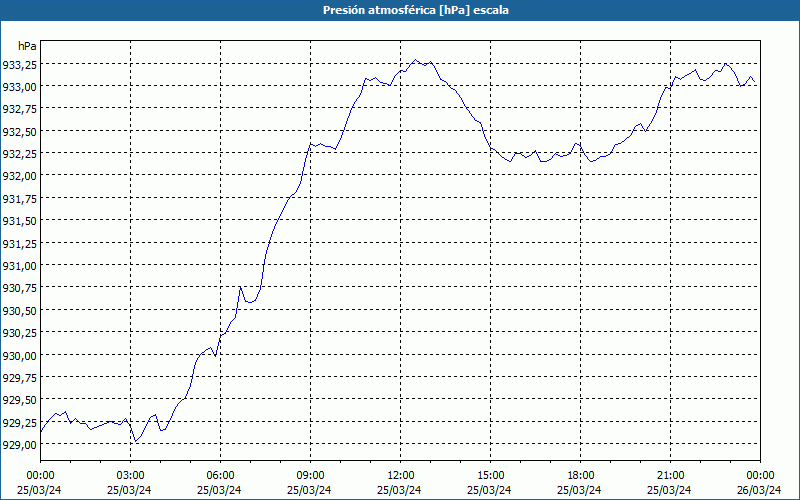Click the 26/03/24 date label
Viewport: 800px width, 500px height.
[x=759, y=490]
